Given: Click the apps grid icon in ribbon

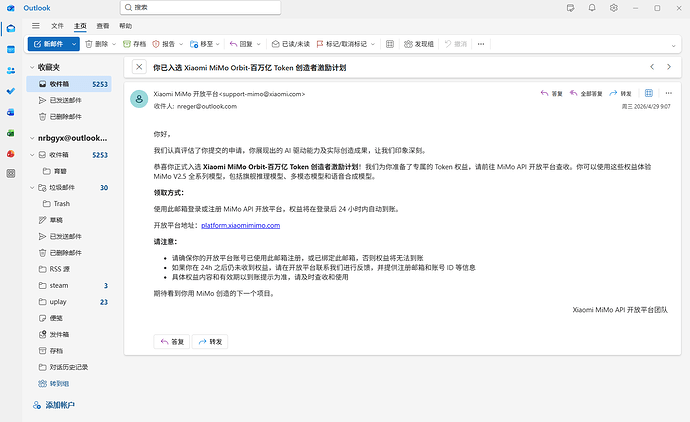Looking at the screenshot, I should click(x=390, y=44).
